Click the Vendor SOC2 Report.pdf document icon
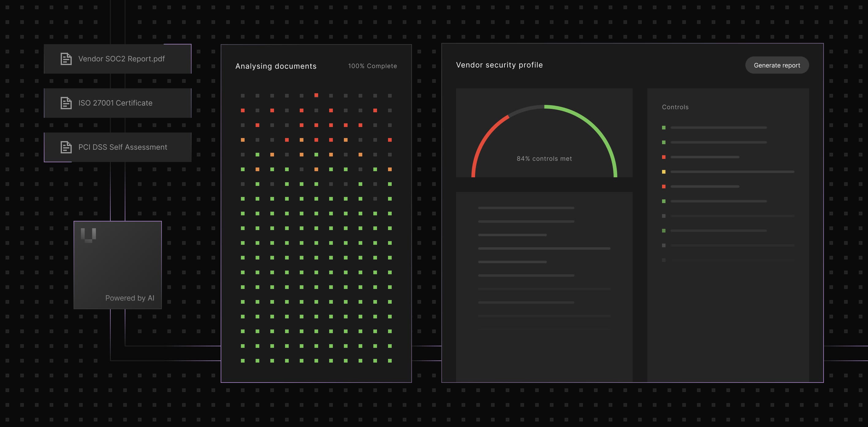Image resolution: width=868 pixels, height=427 pixels. (66, 59)
